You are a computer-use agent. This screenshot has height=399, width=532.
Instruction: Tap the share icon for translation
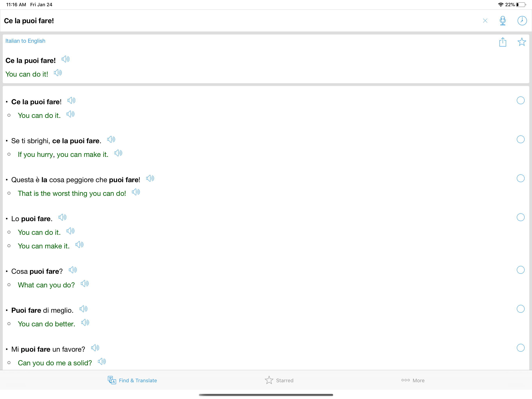502,42
